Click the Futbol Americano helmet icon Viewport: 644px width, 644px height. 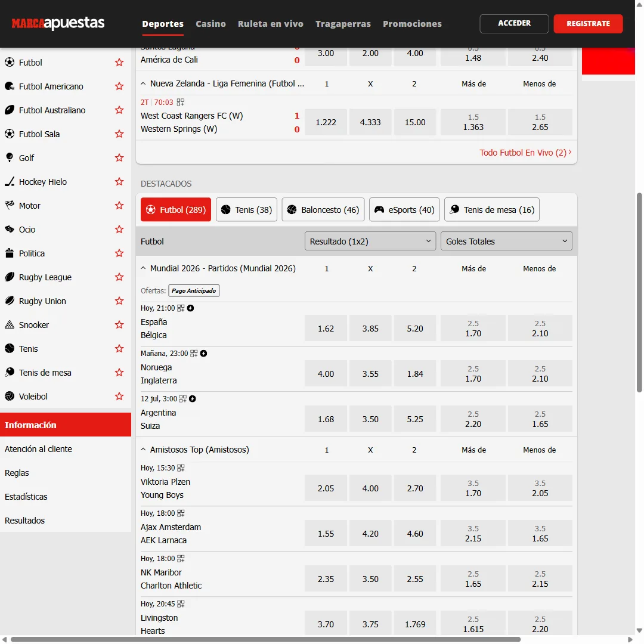click(10, 86)
